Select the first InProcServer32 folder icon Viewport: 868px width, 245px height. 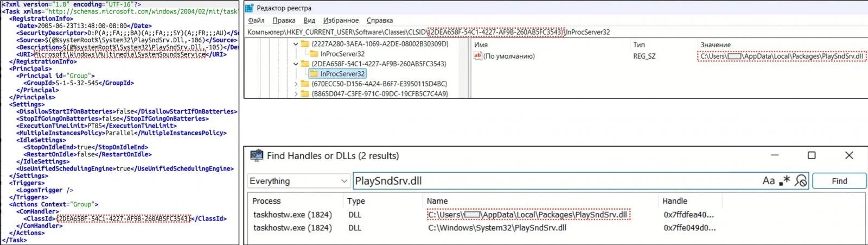(x=314, y=54)
